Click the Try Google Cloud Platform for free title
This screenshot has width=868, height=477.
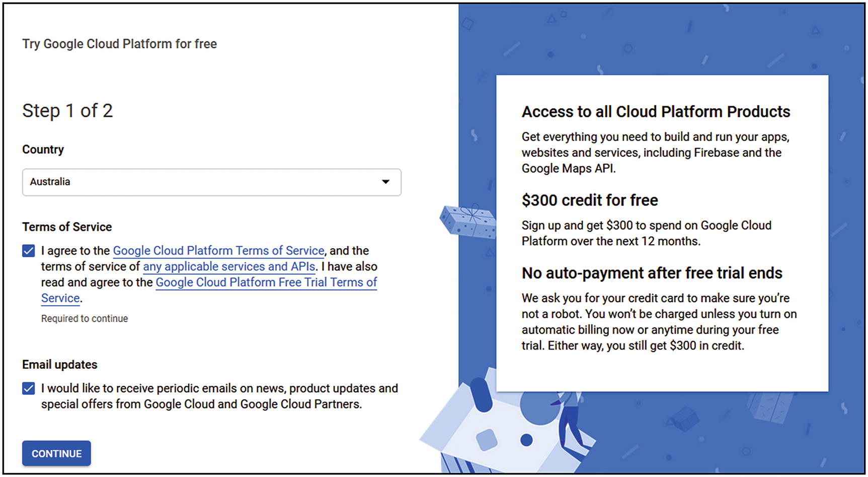click(119, 44)
